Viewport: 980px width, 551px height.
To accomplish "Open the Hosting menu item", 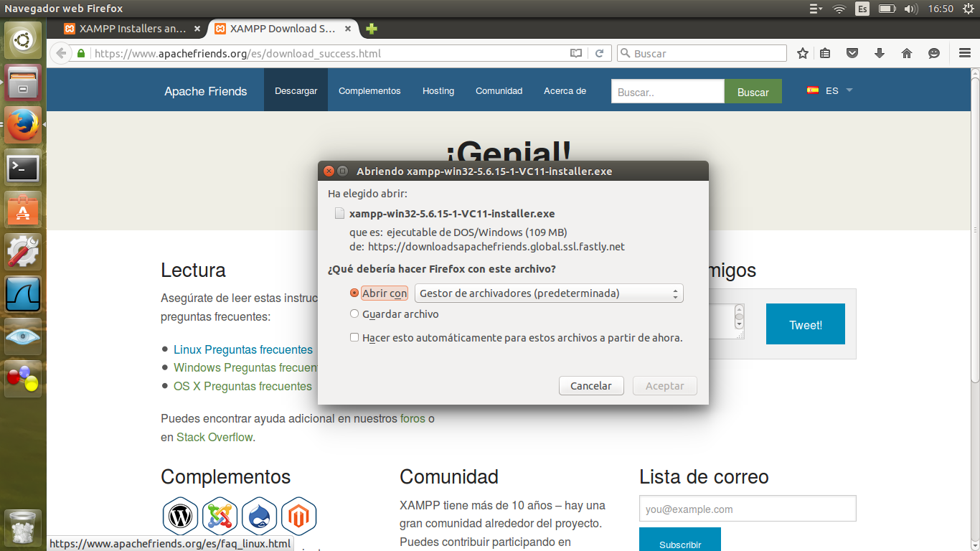I will pos(438,90).
